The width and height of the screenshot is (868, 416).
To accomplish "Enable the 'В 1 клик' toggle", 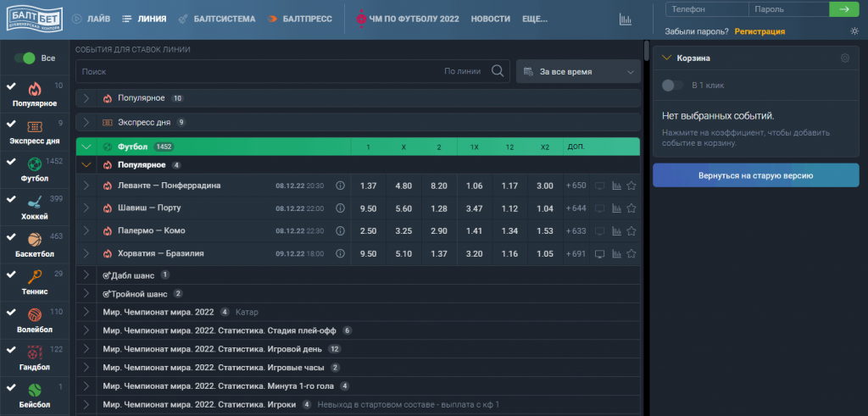I will click(673, 86).
